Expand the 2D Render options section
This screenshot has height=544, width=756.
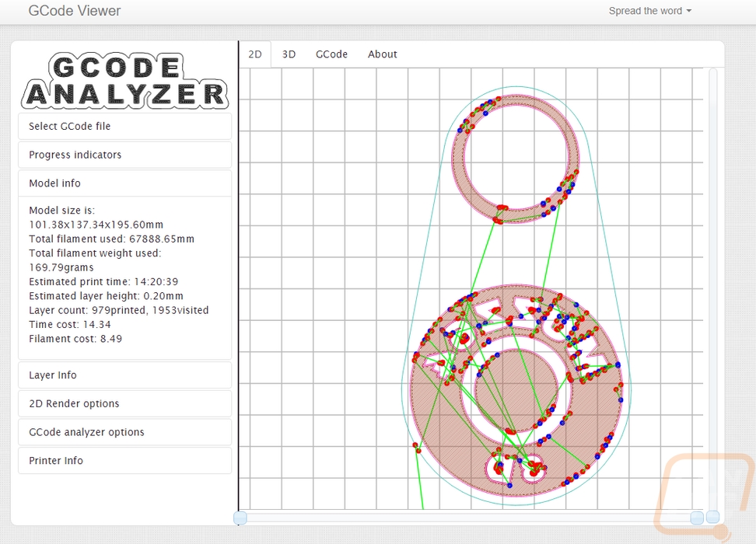tap(125, 403)
